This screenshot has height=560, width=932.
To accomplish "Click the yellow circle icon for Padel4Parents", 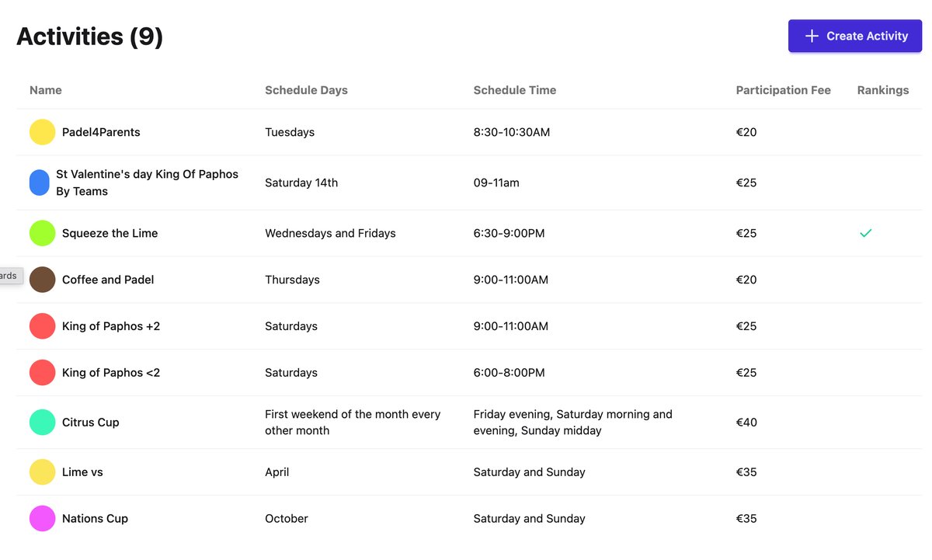I will [x=42, y=132].
